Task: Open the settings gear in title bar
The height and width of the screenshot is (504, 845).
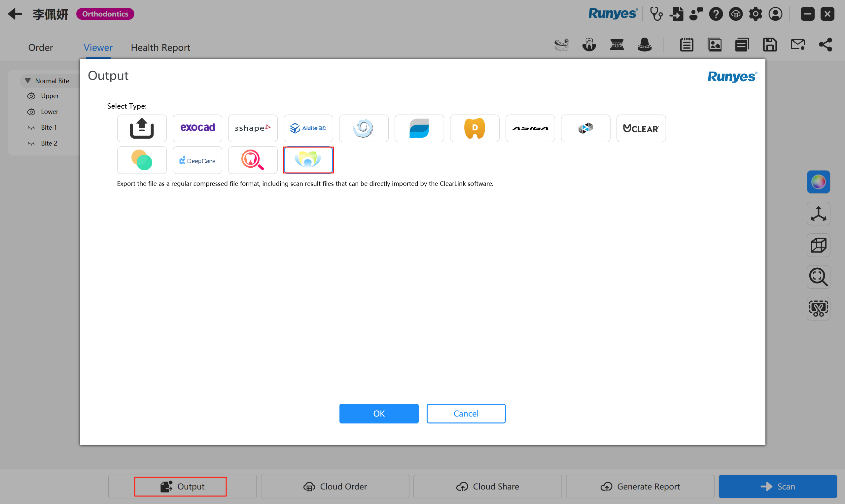Action: point(755,14)
